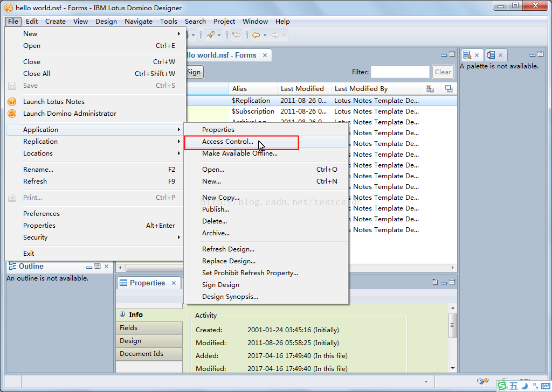Click the Last Modified column header
Viewport: 552px width, 392px height.
pos(304,89)
